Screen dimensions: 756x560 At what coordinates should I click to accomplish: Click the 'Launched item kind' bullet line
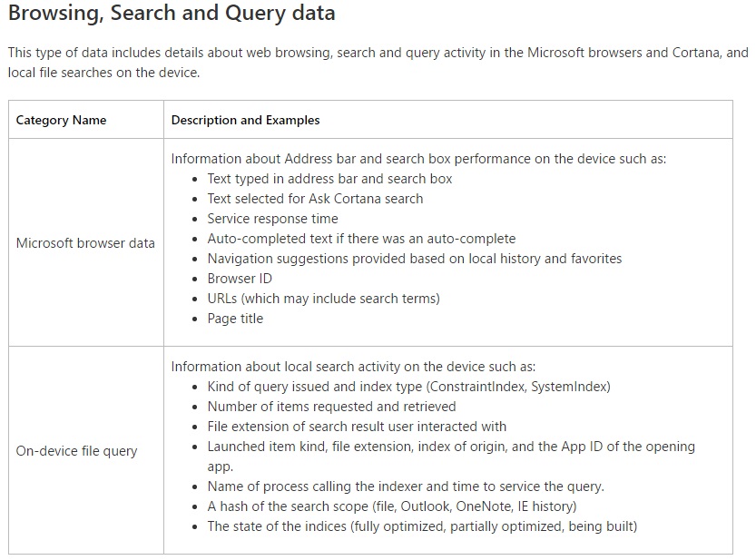pyautogui.click(x=450, y=447)
